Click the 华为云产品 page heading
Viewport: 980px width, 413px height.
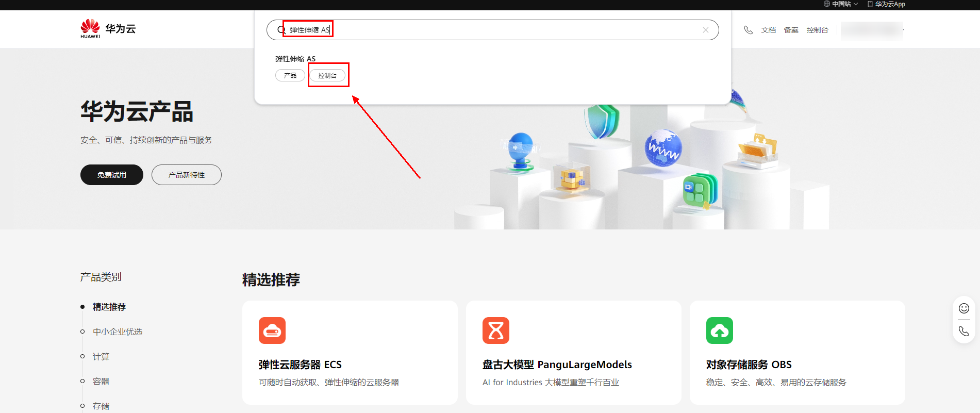pos(137,111)
